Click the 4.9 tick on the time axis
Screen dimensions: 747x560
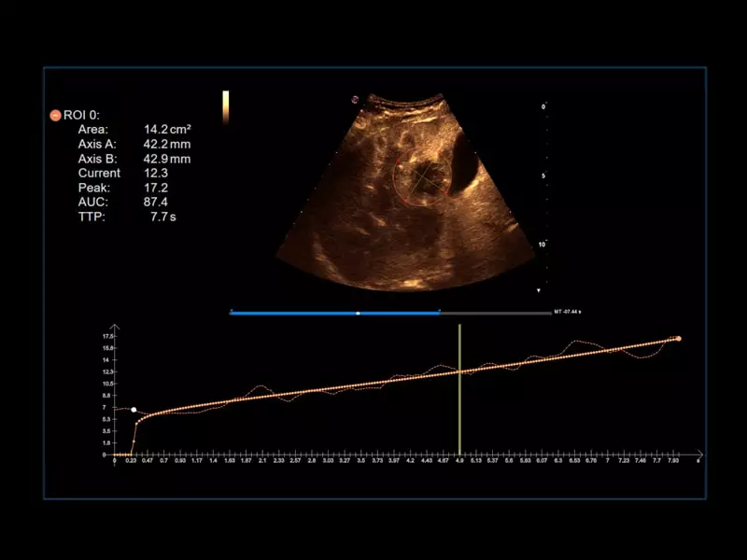[459, 461]
